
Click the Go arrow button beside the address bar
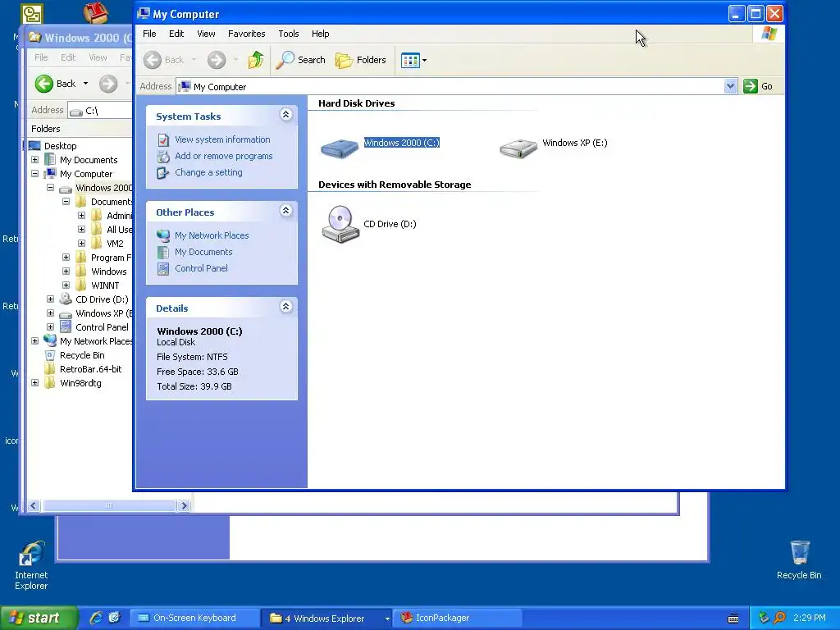[x=751, y=86]
